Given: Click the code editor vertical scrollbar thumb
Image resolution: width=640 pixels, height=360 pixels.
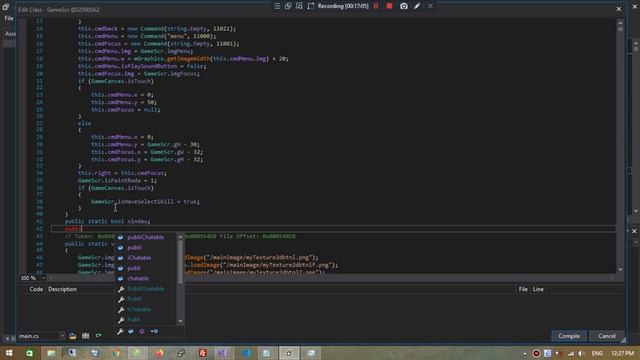Looking at the screenshot, I should 620,29.
